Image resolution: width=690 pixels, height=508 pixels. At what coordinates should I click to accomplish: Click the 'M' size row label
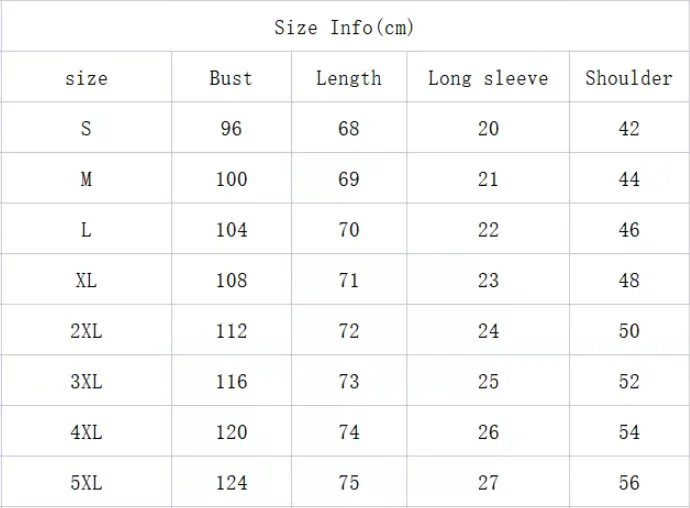pos(86,180)
